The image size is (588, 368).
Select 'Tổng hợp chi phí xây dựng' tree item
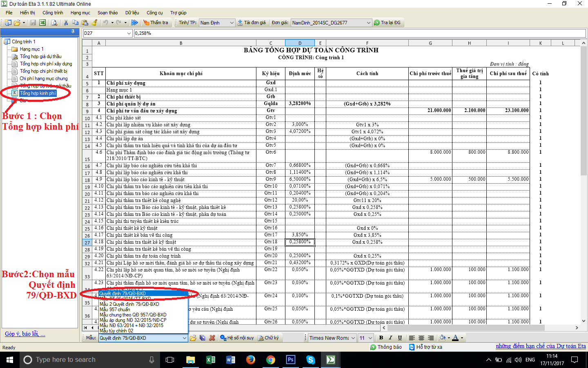click(x=46, y=64)
